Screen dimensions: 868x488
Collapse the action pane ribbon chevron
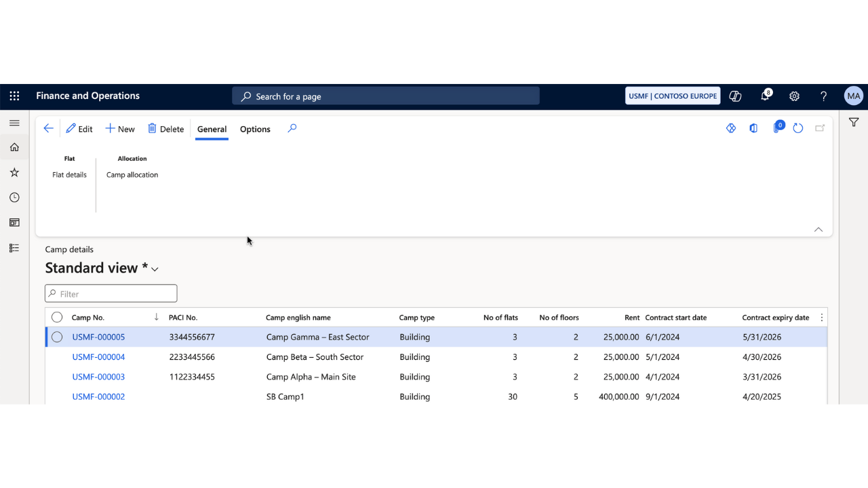point(818,230)
